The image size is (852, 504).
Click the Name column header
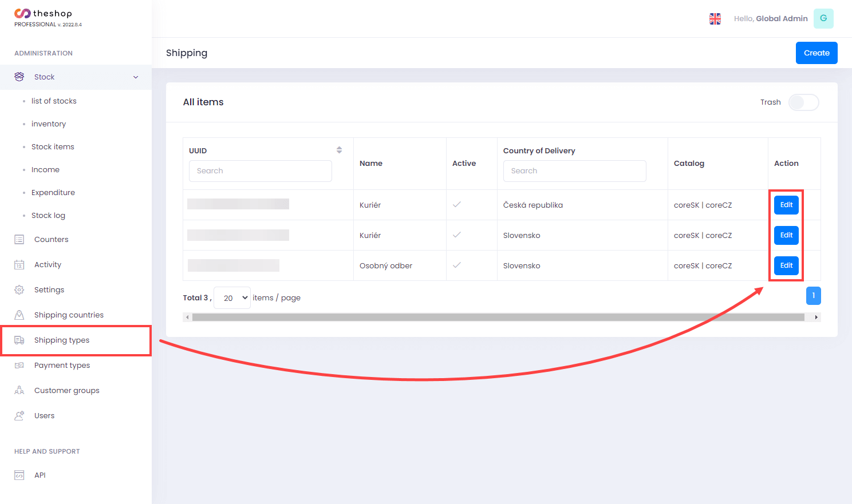[371, 163]
